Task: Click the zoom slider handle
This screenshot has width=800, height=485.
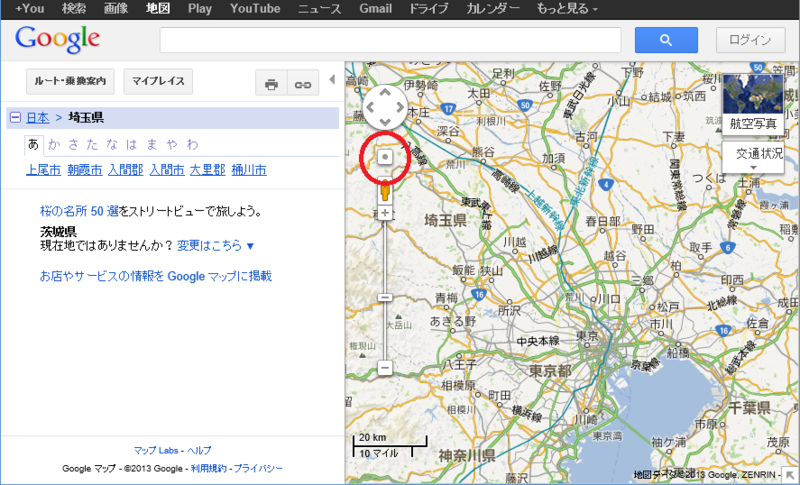Action: point(385,297)
